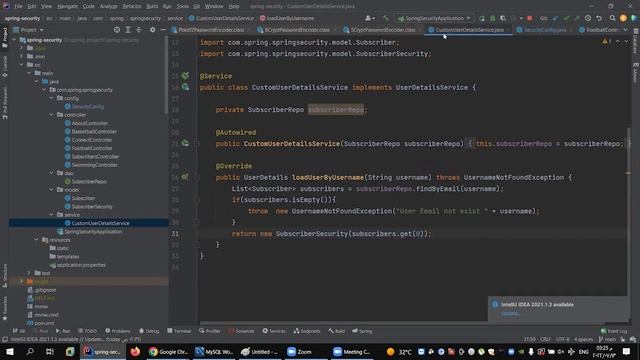Viewport: 640px width, 360px height.
Task: Open Firefox from the taskbar
Action: (x=135, y=351)
